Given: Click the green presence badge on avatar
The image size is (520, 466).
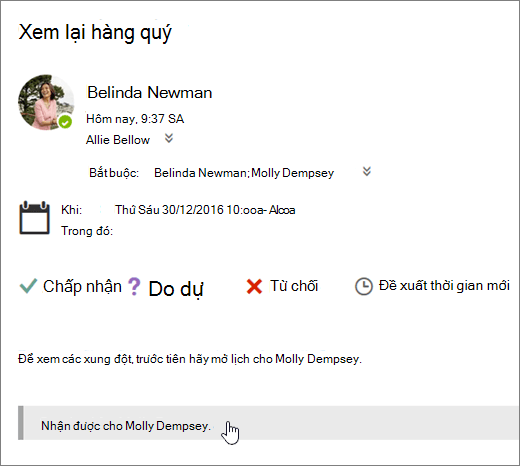Looking at the screenshot, I should coord(65,122).
